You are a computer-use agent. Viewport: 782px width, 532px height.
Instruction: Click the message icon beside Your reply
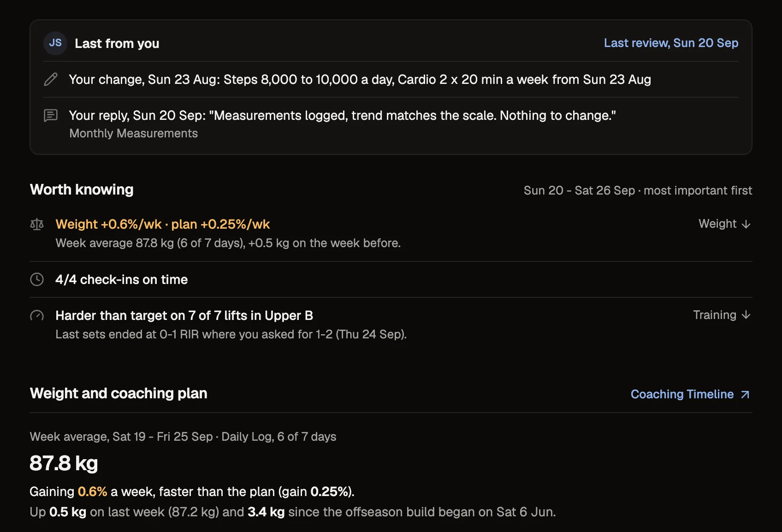point(51,115)
